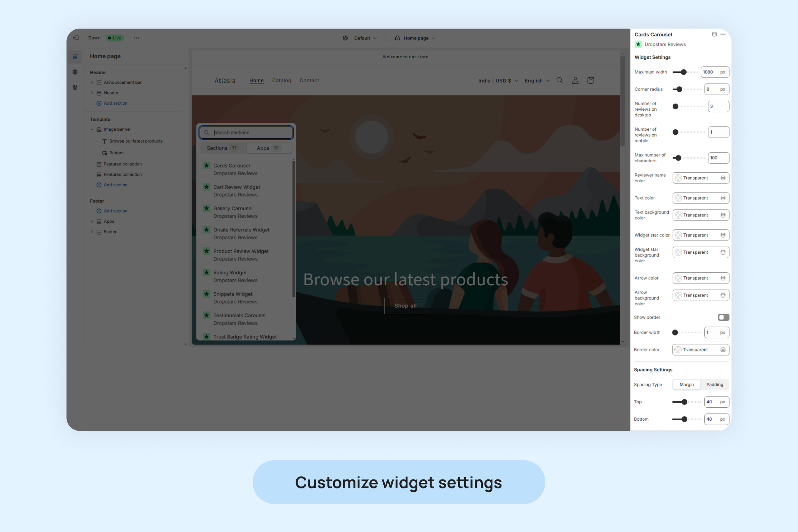This screenshot has height=532, width=798.
Task: Click the Shop all banner button
Action: point(405,306)
